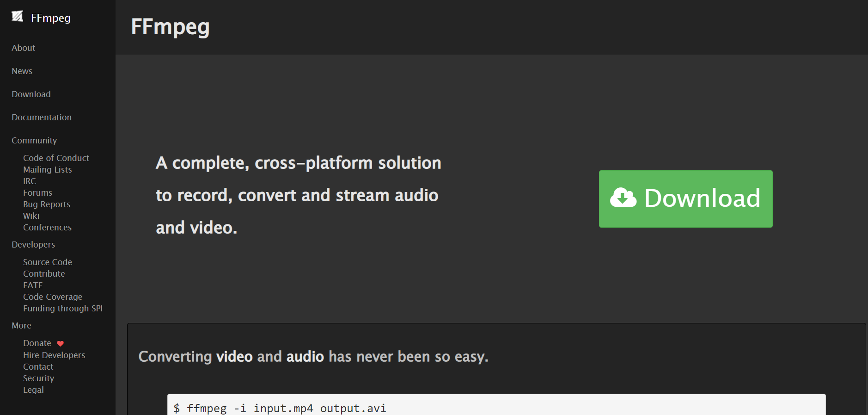Click the ffmpeg command example box

tap(496, 407)
